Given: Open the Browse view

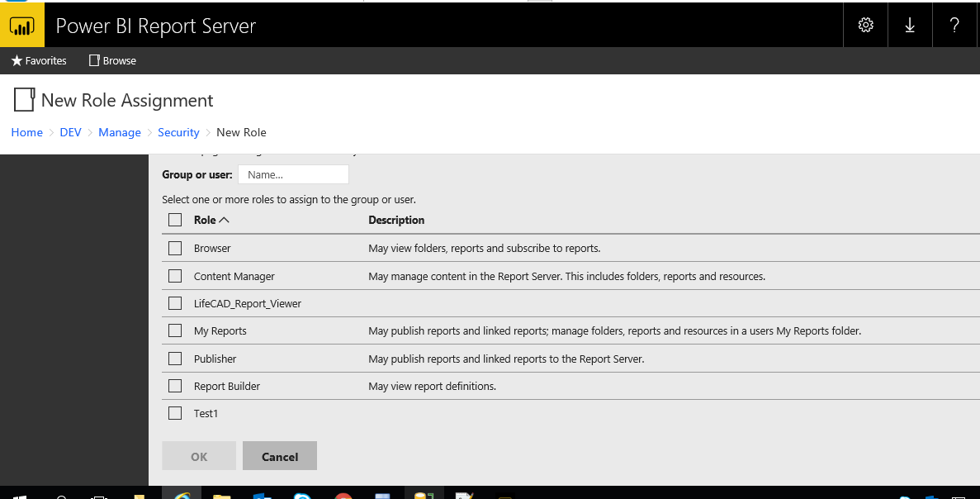Looking at the screenshot, I should (x=112, y=60).
